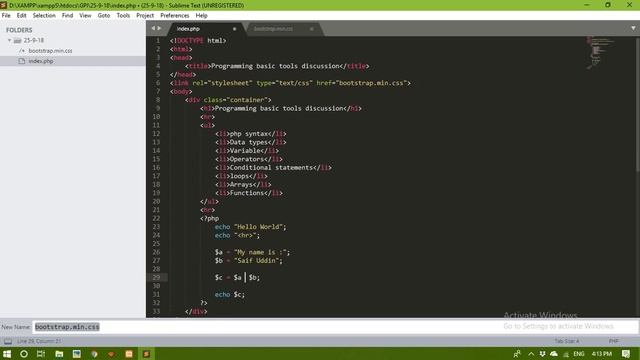Screen dimensions: 640x360
Task: Click the FOLDERS sidebar heading
Action: 19,30
